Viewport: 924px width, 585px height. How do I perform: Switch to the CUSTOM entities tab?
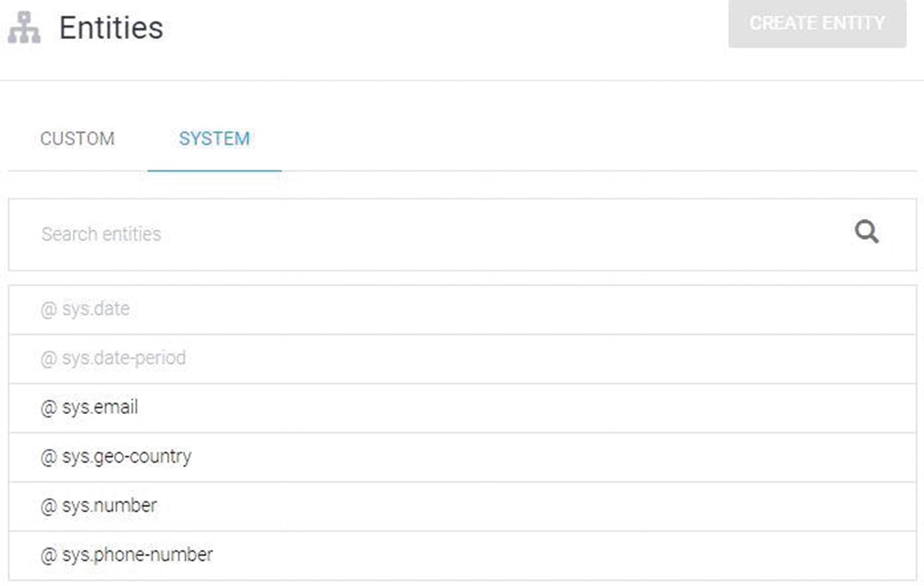tap(77, 138)
